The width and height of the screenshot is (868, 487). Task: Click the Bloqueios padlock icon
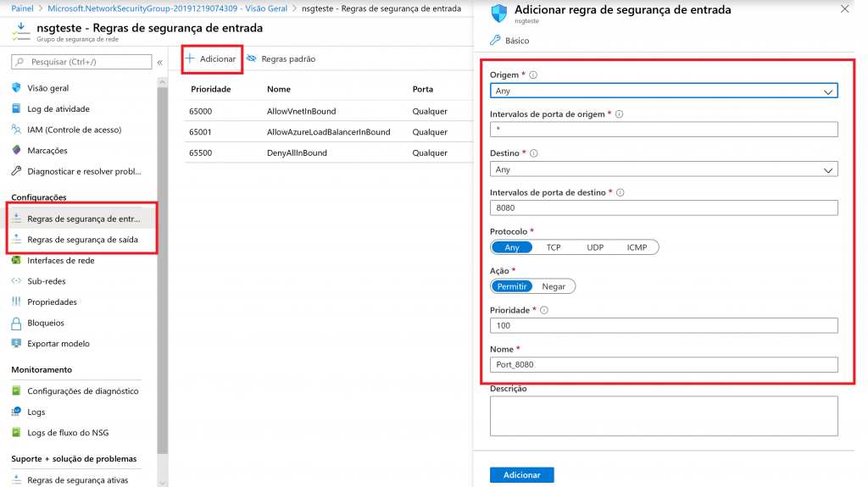[16, 323]
